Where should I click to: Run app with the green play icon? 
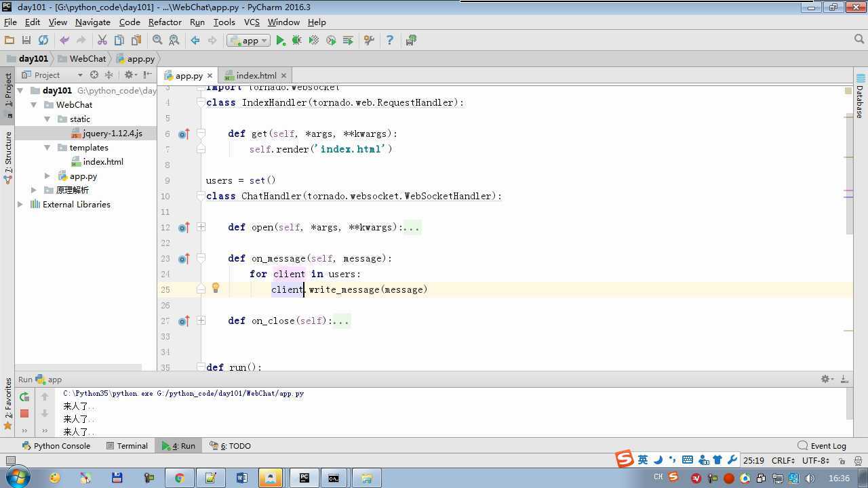[x=281, y=41]
